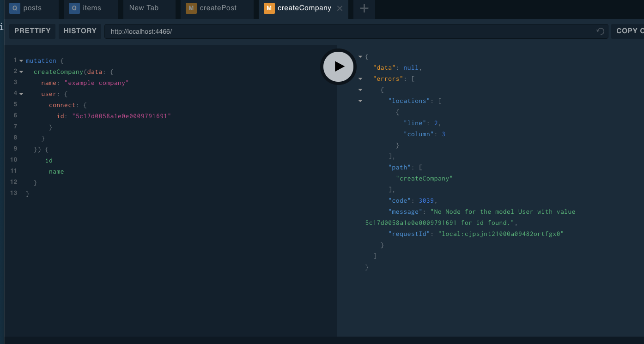Open the HISTORY panel

(80, 31)
